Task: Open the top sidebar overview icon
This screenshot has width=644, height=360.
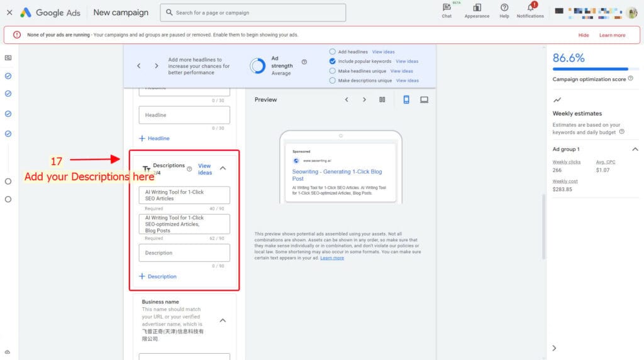Action: click(x=8, y=58)
